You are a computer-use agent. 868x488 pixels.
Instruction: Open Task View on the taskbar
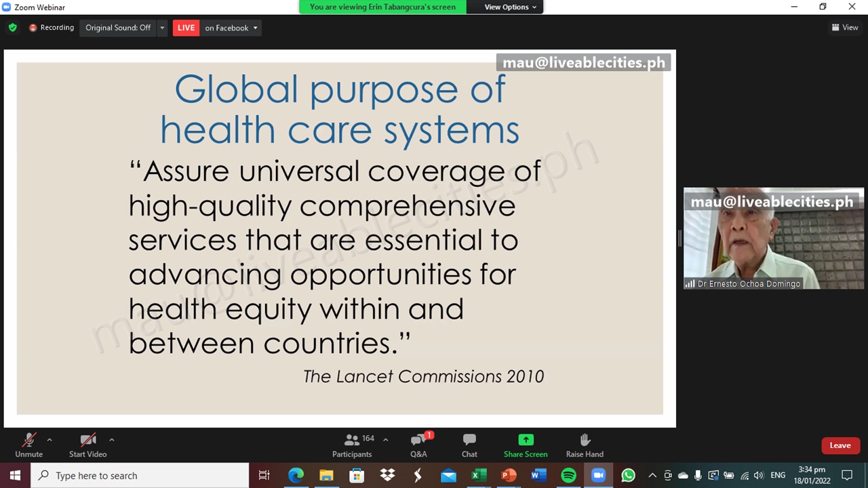[264, 475]
